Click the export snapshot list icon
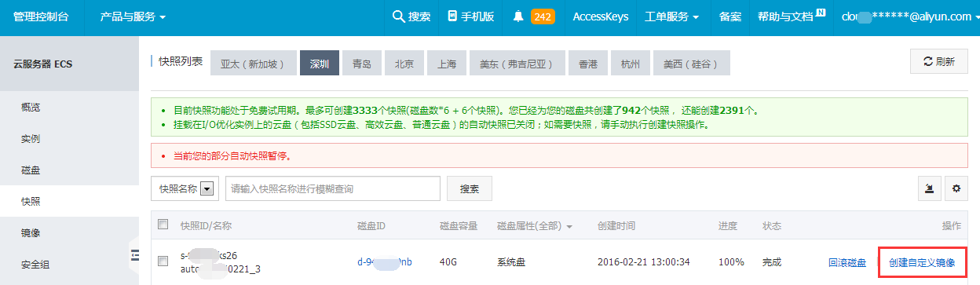 click(x=930, y=188)
